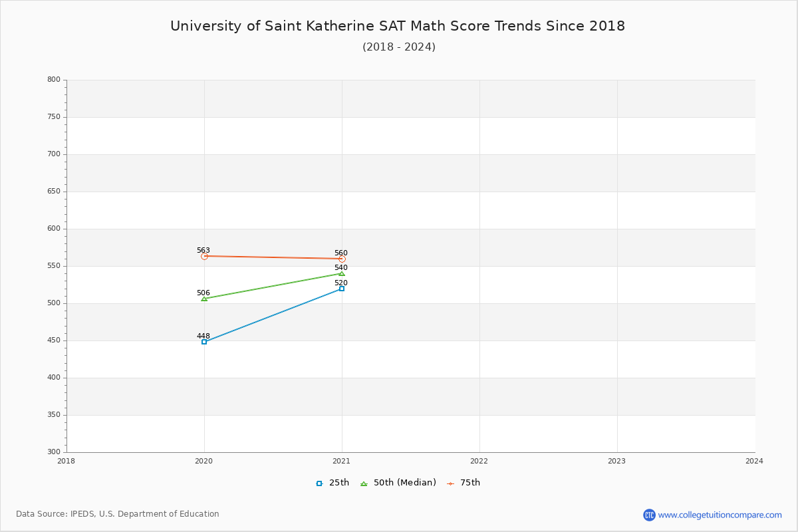
Task: Click the 450 y-axis label
Action: 54,340
